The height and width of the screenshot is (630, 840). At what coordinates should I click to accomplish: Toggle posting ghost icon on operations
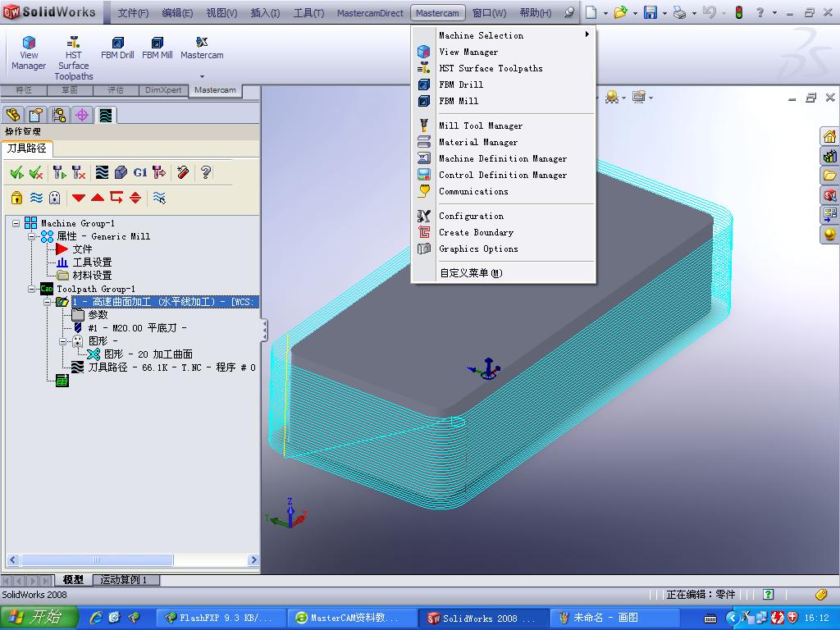click(55, 198)
